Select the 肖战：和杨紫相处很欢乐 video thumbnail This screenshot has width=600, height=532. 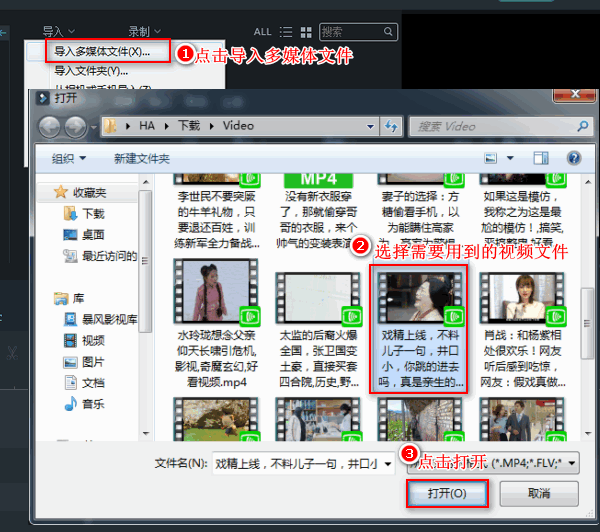coord(522,298)
